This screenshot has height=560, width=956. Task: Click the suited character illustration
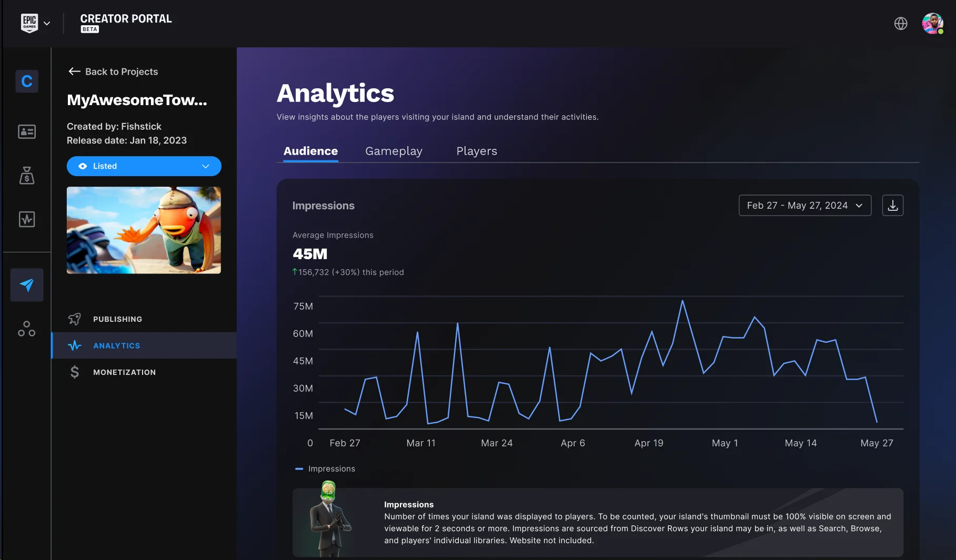(330, 519)
